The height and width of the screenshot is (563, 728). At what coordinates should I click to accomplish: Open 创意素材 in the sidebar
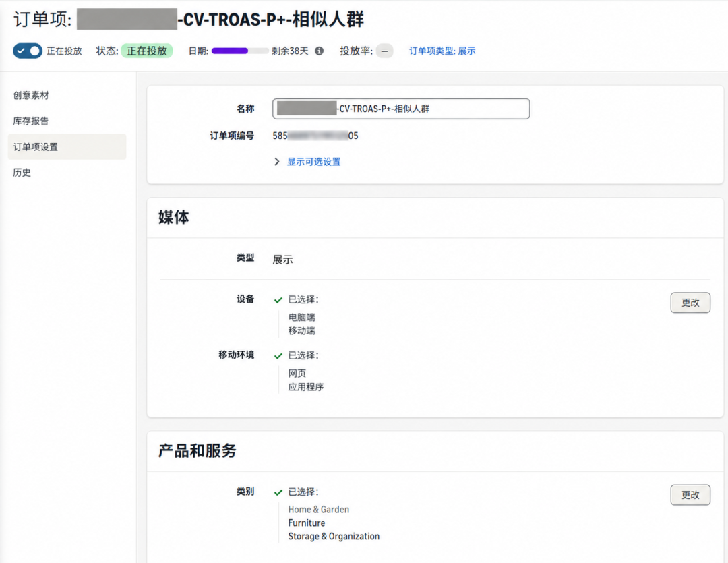point(30,95)
